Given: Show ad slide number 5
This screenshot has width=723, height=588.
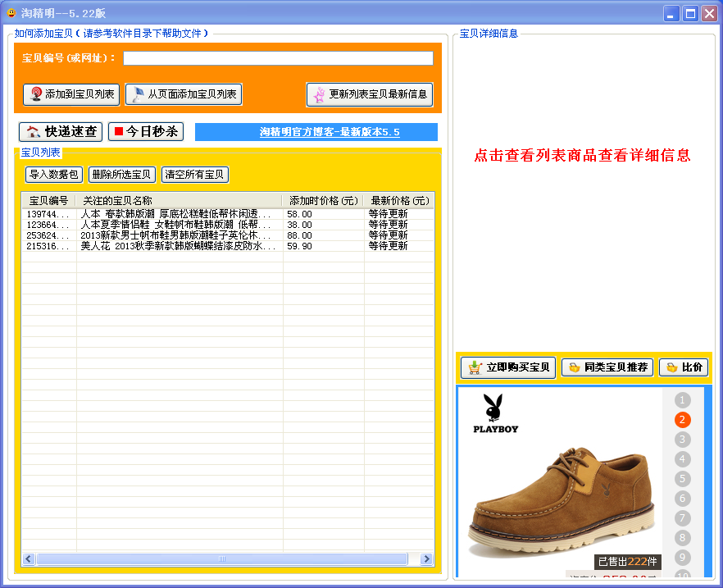Looking at the screenshot, I should click(682, 479).
